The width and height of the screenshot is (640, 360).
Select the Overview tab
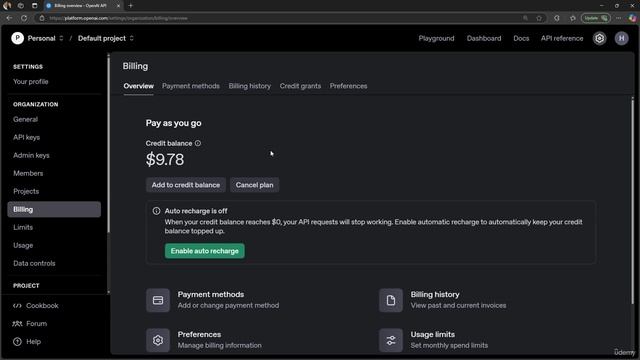(138, 86)
